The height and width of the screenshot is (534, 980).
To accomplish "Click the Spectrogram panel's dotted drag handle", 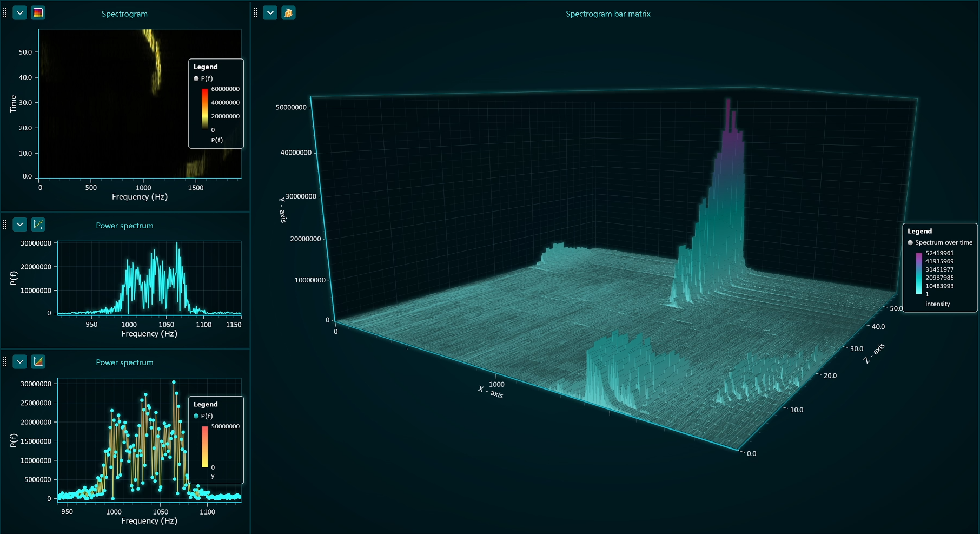I will point(5,13).
